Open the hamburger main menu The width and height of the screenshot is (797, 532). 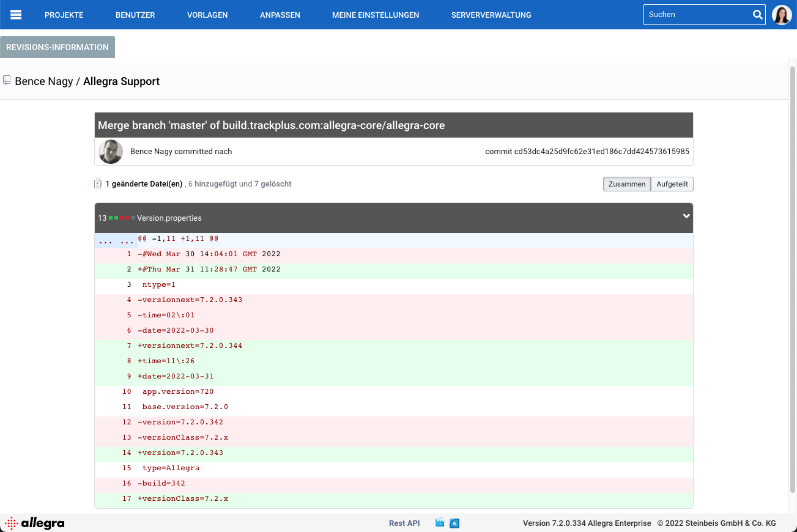click(17, 15)
